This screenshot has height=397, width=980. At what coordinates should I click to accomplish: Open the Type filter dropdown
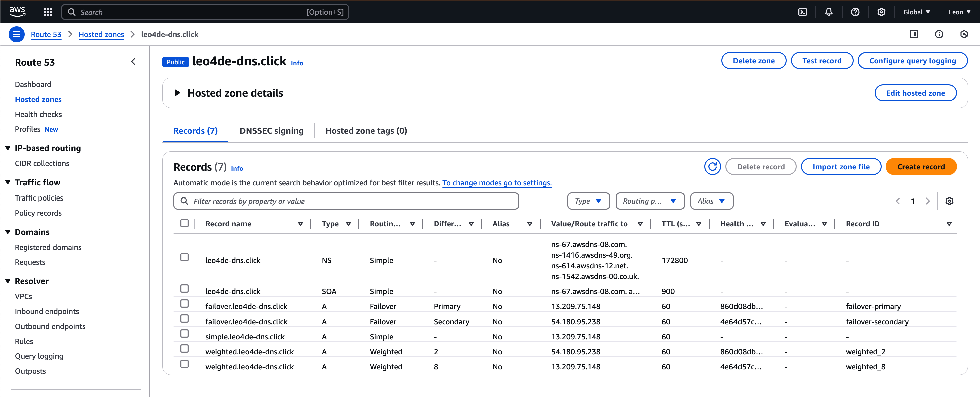(x=588, y=201)
